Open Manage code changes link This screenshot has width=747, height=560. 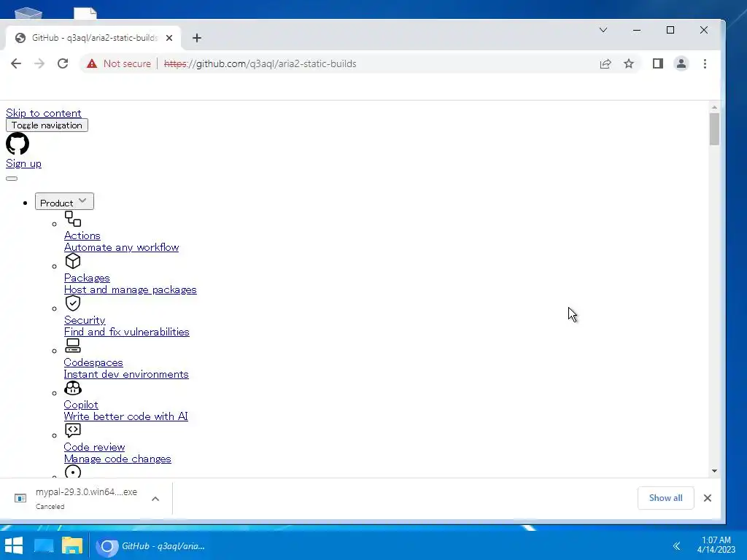pos(117,459)
